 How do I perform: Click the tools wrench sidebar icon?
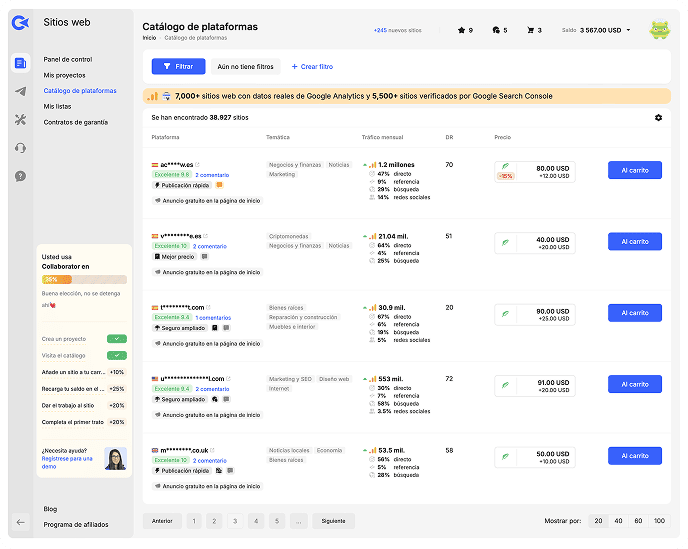point(21,120)
